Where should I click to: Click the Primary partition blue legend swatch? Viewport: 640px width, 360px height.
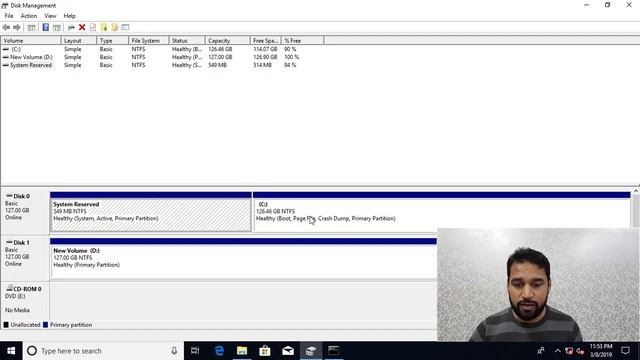point(45,325)
